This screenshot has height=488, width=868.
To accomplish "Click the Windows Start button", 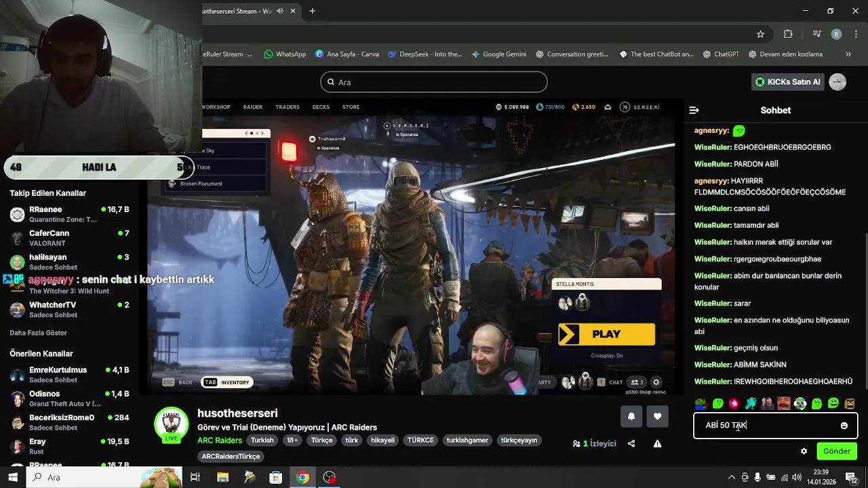I will coord(13,477).
